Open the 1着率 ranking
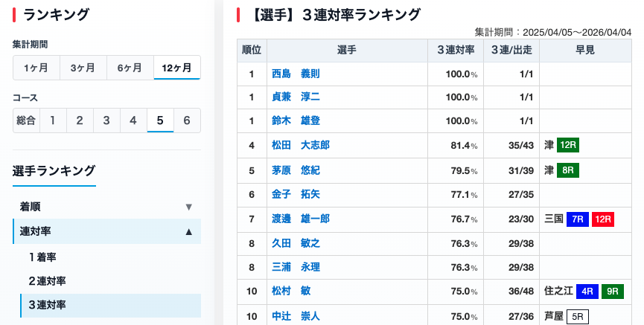Screen dimensions: 644x325 [x=42, y=257]
